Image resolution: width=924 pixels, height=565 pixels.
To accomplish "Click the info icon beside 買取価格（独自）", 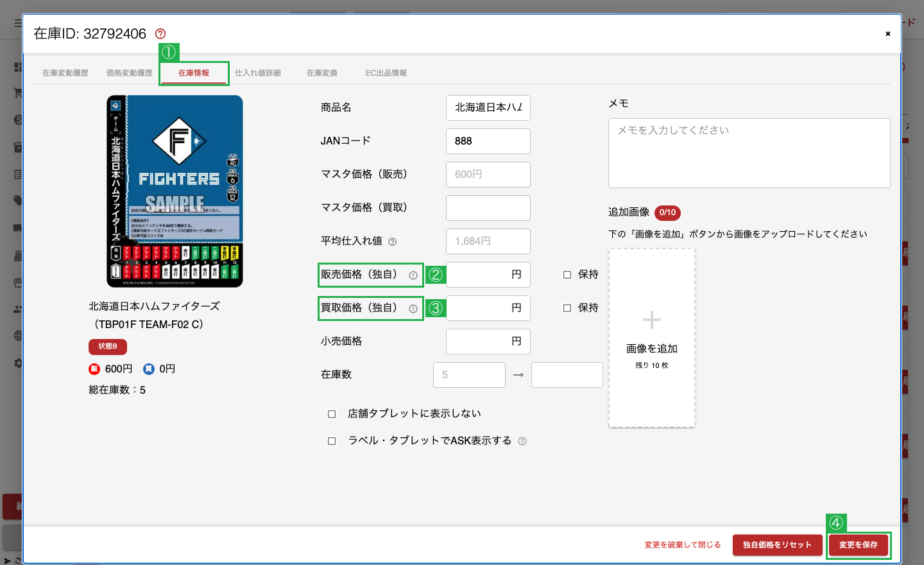I will coord(413,309).
